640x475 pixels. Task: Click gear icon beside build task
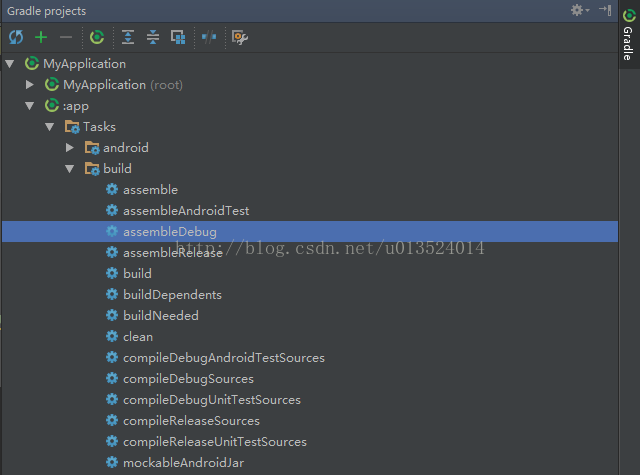[x=112, y=273]
